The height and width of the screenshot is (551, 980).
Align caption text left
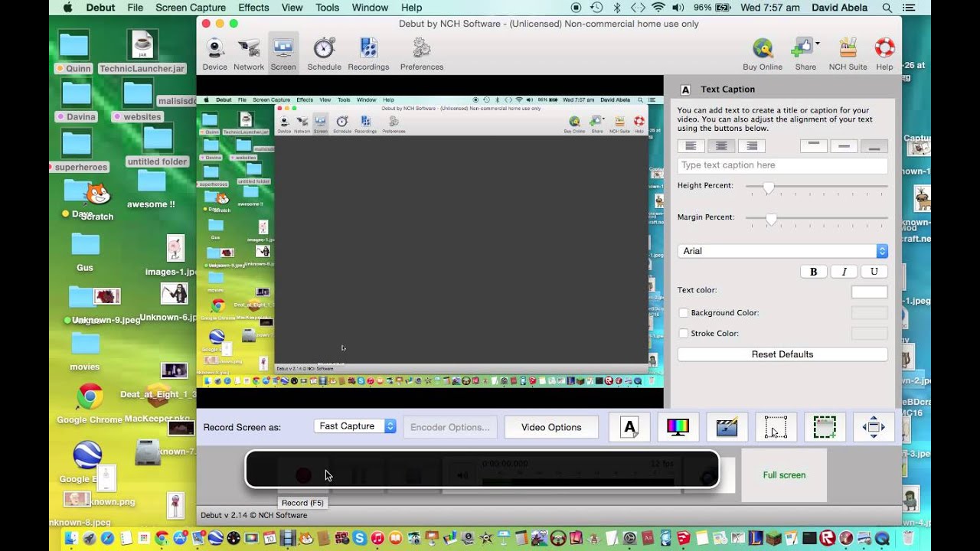point(691,145)
